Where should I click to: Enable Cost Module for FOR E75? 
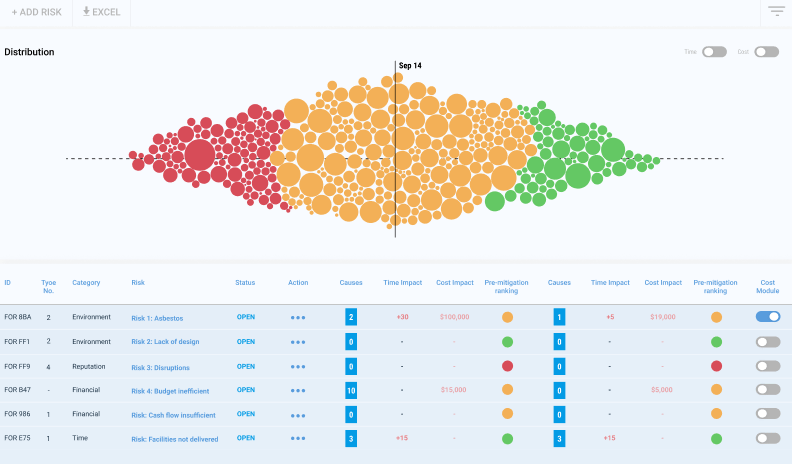point(768,438)
